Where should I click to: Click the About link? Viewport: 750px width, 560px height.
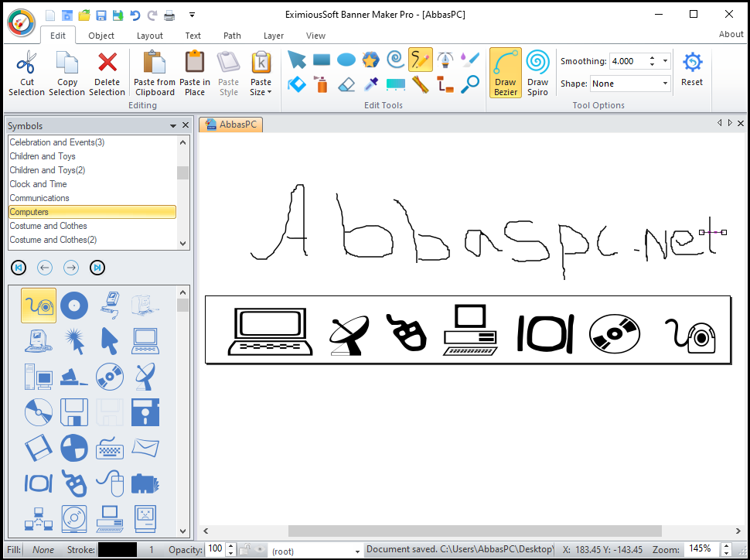click(731, 34)
